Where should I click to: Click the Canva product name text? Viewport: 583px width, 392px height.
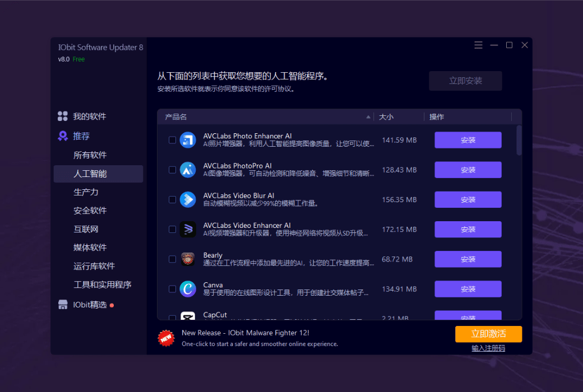pyautogui.click(x=213, y=285)
